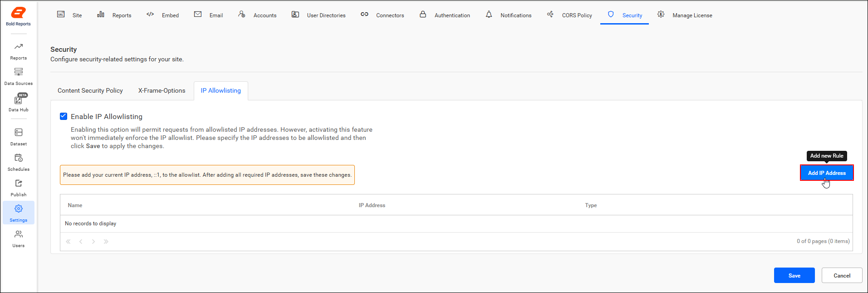This screenshot has width=868, height=293.
Task: Open the CORS Policy tab
Action: pos(569,15)
